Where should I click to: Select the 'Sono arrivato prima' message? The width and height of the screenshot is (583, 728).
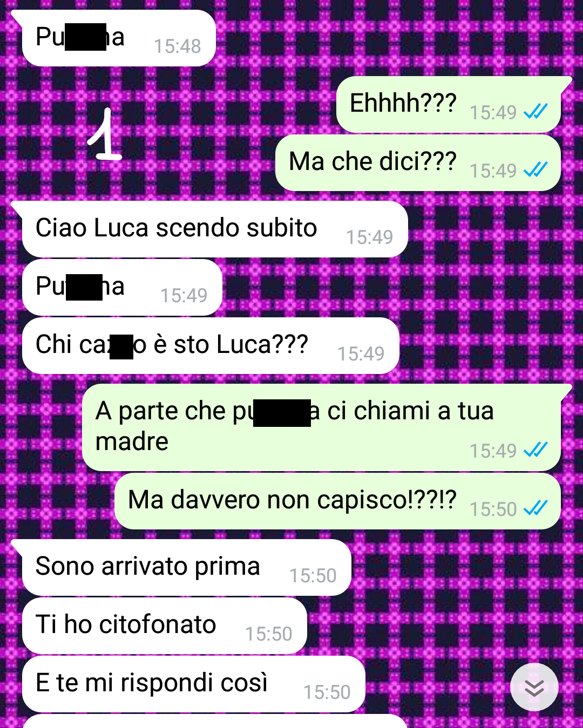187,567
